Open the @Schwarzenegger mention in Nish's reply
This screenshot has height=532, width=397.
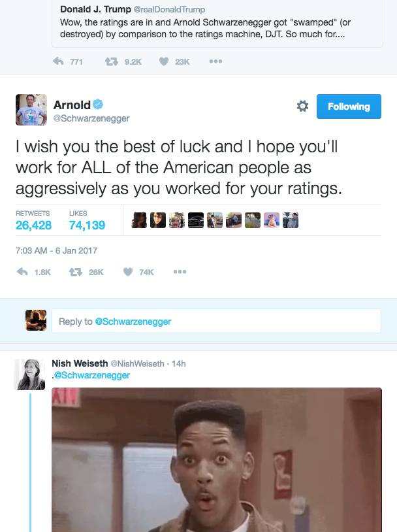92,375
